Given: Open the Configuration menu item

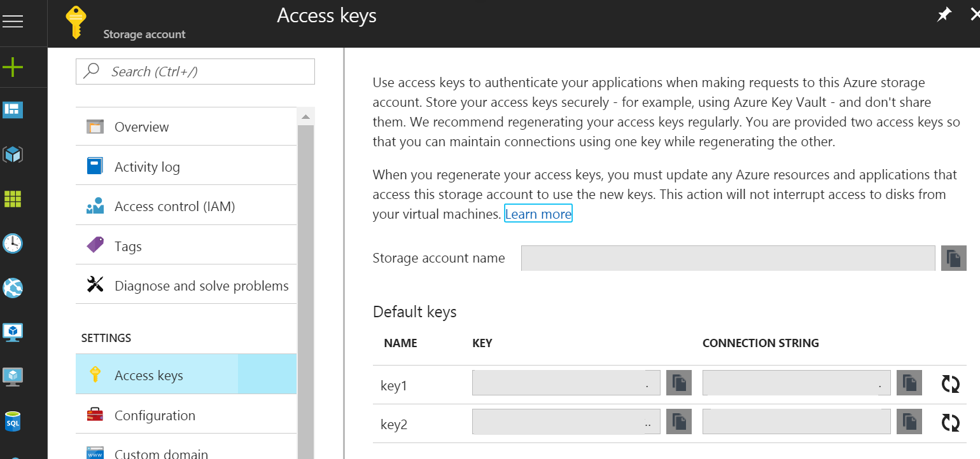Looking at the screenshot, I should pyautogui.click(x=186, y=415).
